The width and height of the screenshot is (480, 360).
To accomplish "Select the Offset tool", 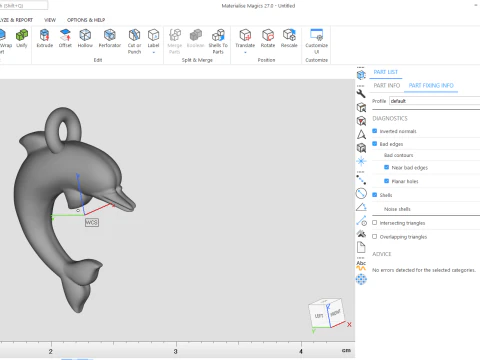I will (x=65, y=38).
